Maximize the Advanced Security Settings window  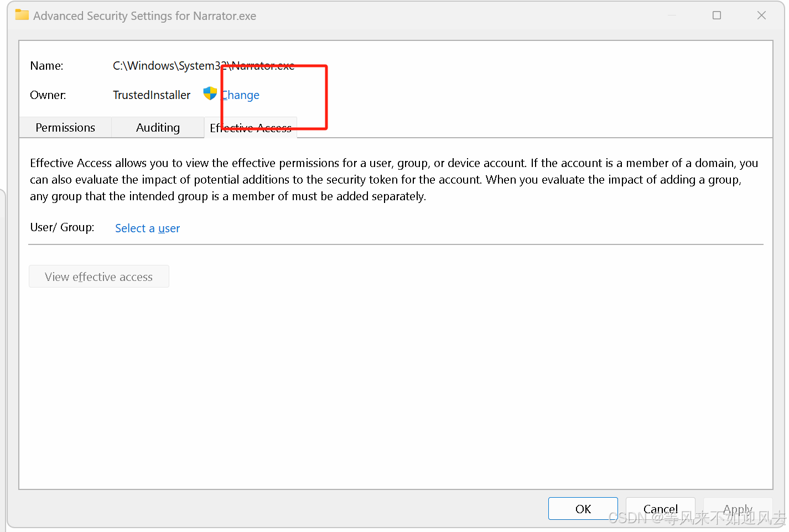[717, 15]
